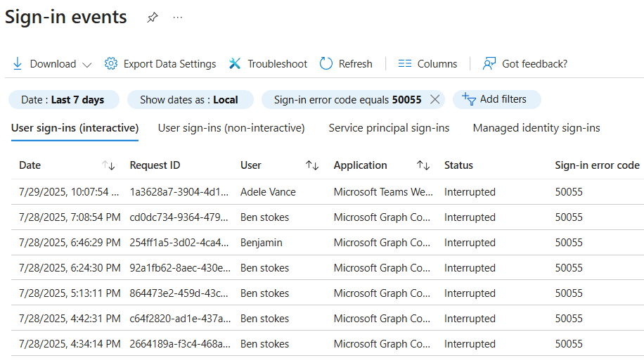Click the Request ID column header
The image size is (644, 363).
(x=155, y=165)
